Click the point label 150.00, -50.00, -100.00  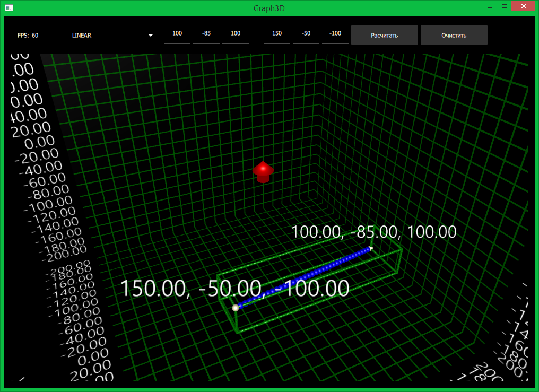235,288
